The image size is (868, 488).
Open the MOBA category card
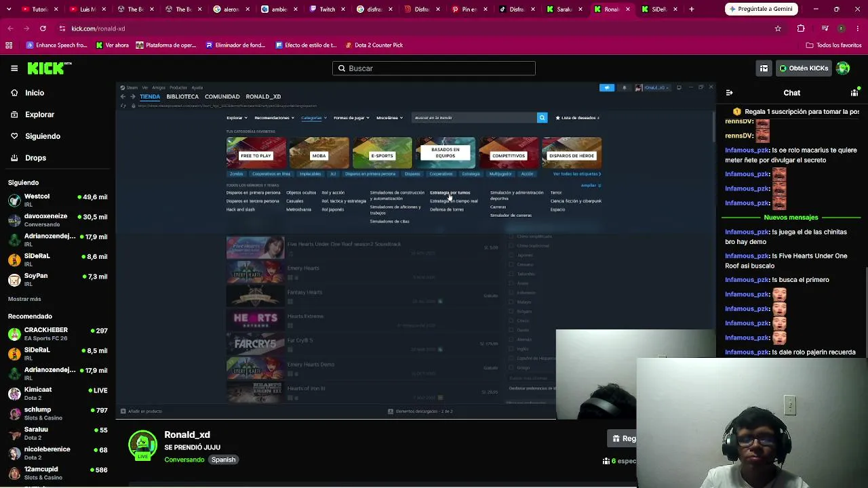[319, 152]
